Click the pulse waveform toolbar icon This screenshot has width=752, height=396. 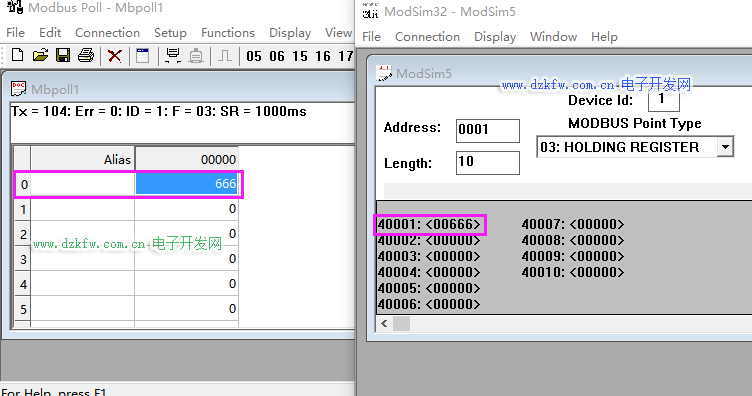(224, 56)
